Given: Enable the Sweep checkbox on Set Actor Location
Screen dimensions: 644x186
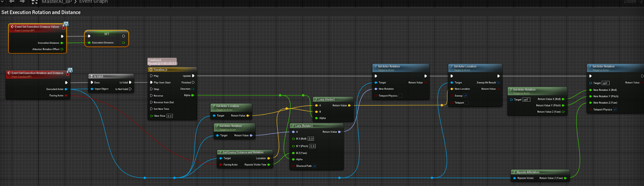Looking at the screenshot, I should tap(465, 96).
